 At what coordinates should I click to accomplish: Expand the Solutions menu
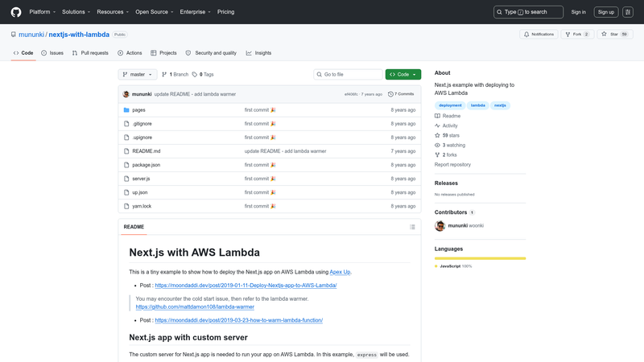coord(76,12)
